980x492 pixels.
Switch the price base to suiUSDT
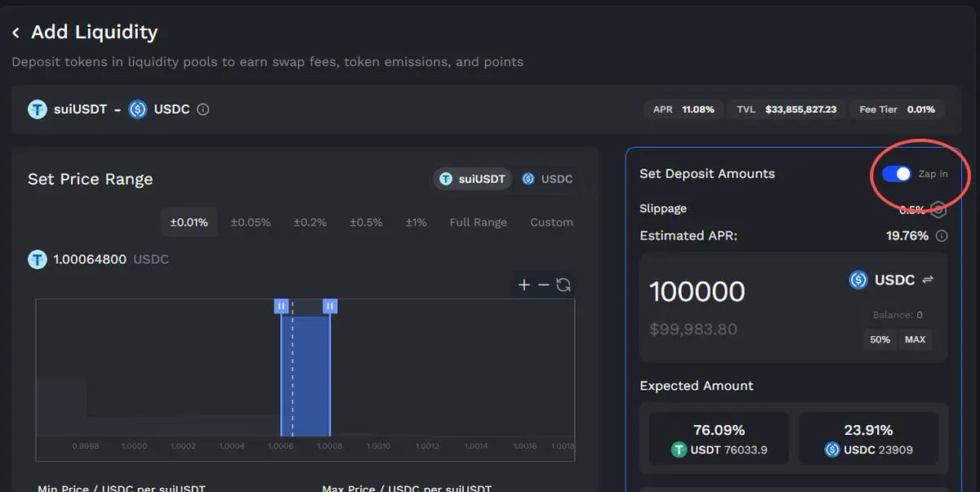point(472,179)
